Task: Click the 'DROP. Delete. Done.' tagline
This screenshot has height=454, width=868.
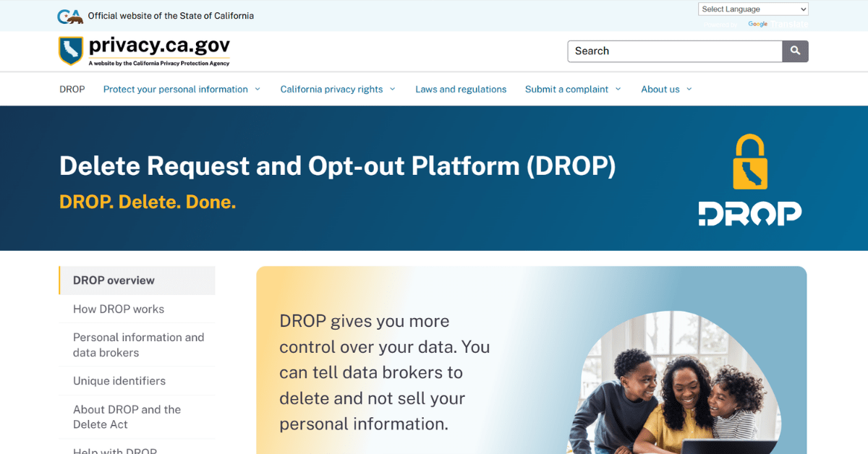Action: coord(148,202)
